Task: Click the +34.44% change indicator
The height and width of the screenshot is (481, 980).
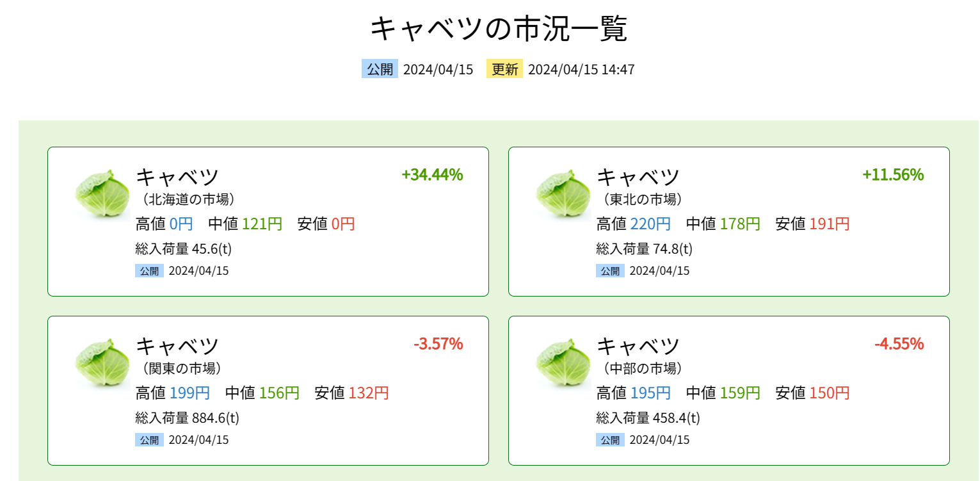Action: tap(432, 175)
